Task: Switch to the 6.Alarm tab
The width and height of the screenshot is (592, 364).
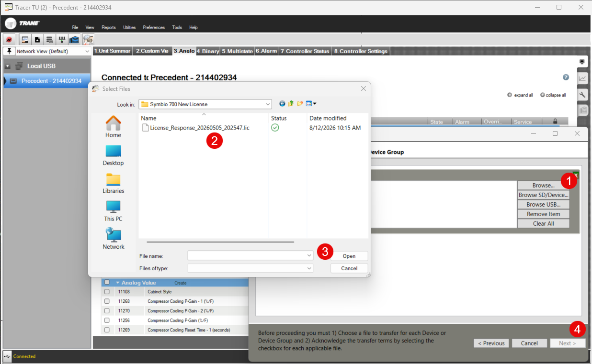Action: point(266,51)
